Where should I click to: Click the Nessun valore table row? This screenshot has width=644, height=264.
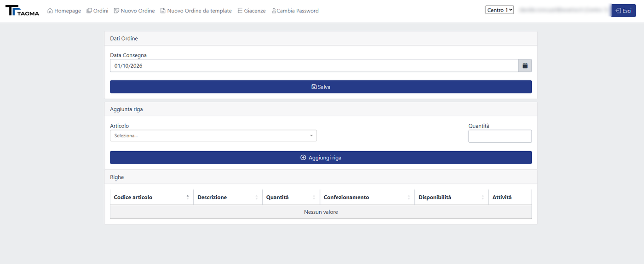click(x=321, y=212)
